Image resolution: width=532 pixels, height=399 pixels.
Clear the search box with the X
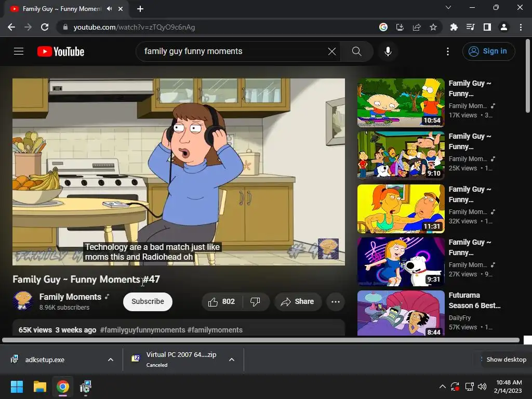coord(332,51)
